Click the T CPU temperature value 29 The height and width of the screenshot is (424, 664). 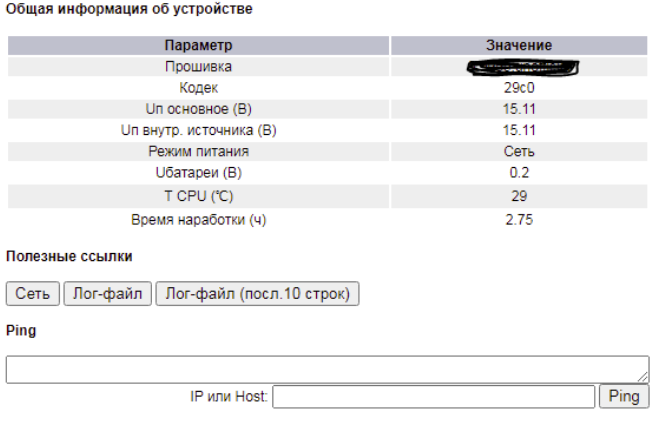point(519,196)
